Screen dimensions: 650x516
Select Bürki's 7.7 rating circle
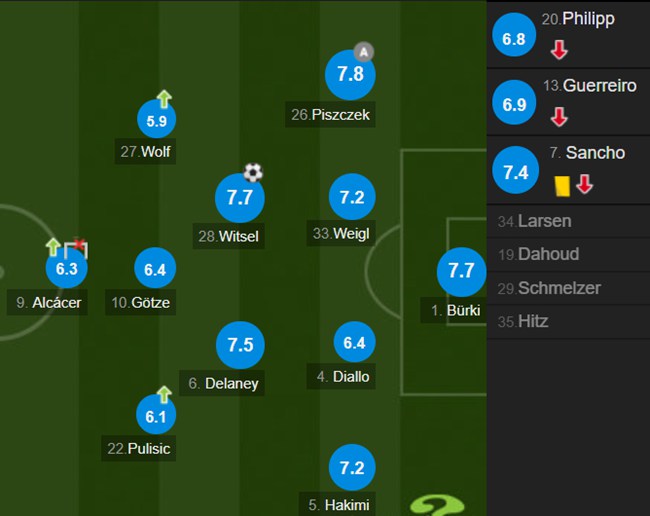pos(461,271)
